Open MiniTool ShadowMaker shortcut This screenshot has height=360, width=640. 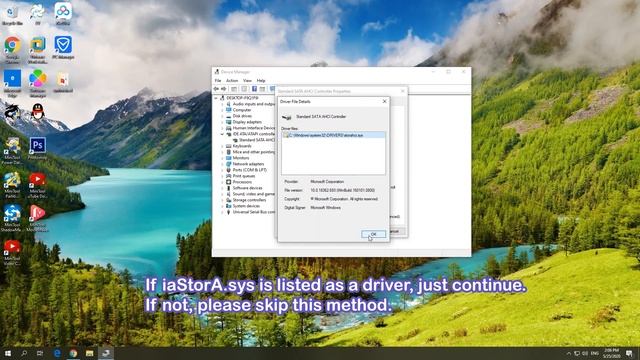[x=12, y=218]
